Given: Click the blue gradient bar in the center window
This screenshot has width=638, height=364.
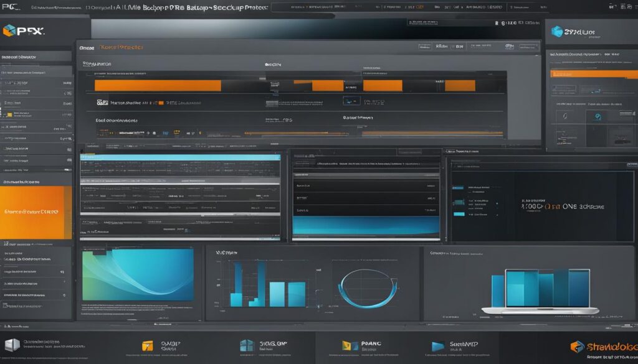Looking at the screenshot, I should pos(366,225).
